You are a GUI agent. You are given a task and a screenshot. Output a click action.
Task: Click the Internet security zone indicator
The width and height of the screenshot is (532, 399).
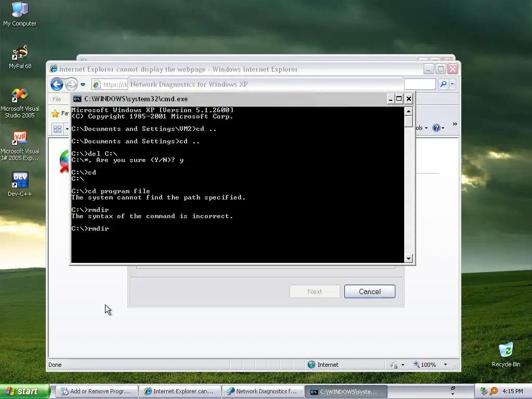click(x=323, y=365)
